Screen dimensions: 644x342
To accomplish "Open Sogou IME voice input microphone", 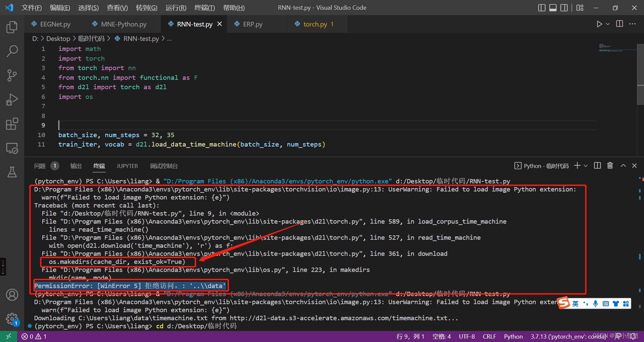I will click(x=595, y=303).
